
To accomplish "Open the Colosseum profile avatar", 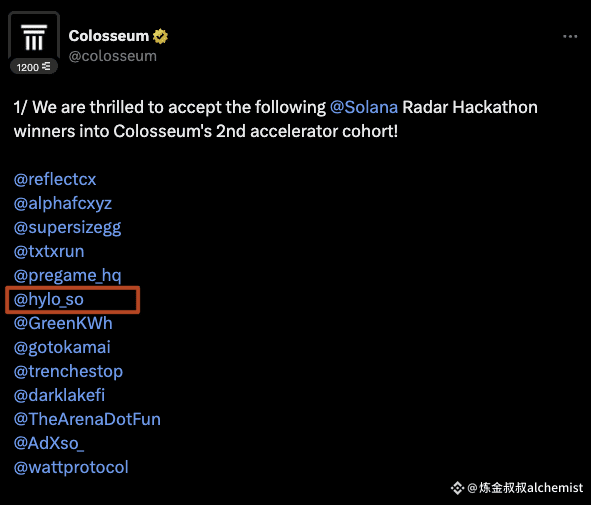I will (x=34, y=37).
